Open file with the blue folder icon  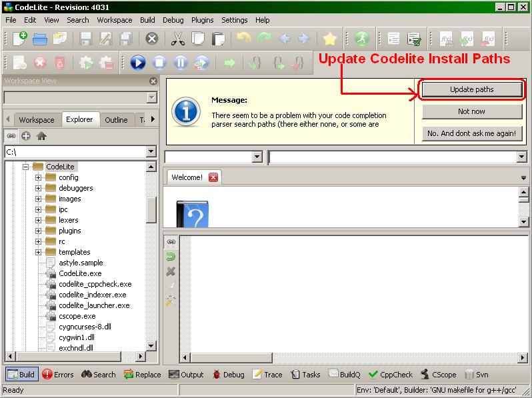(x=40, y=39)
